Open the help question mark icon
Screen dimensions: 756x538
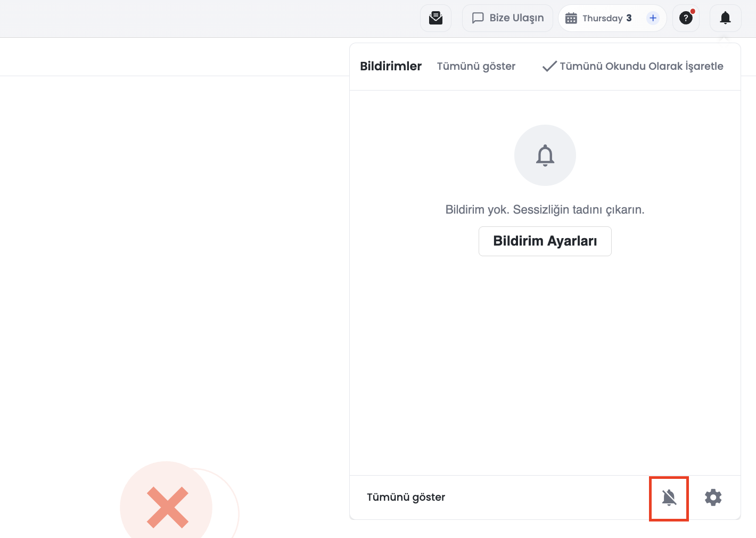(686, 18)
